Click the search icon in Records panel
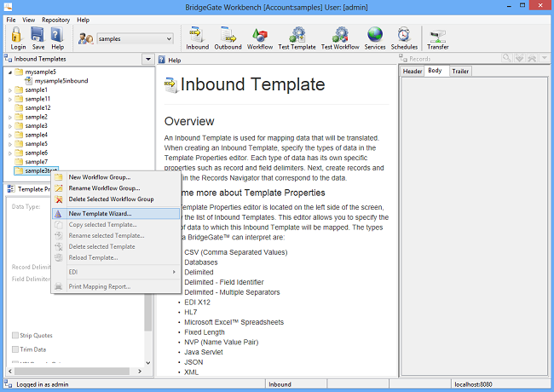Viewport: 554px width, 392px height. click(x=506, y=58)
